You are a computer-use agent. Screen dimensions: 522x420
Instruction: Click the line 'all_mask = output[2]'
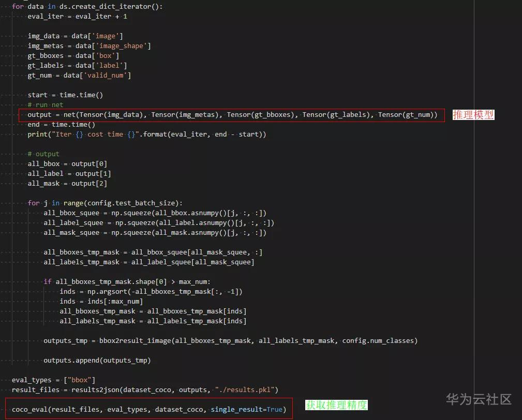coord(67,184)
